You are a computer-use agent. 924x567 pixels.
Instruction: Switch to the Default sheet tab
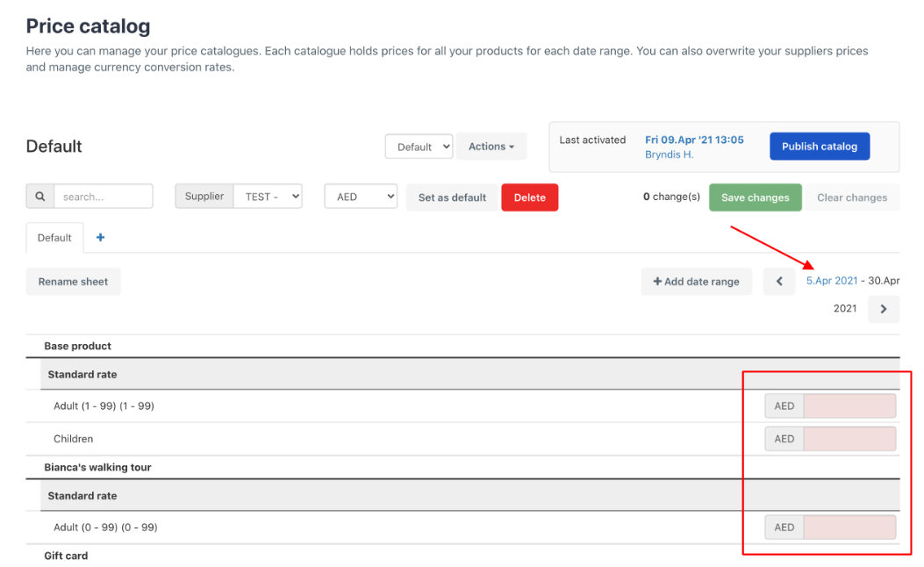tap(54, 238)
